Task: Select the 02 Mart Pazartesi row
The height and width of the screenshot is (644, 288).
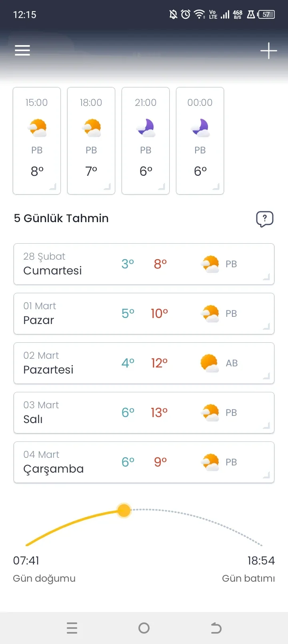Action: [x=144, y=363]
